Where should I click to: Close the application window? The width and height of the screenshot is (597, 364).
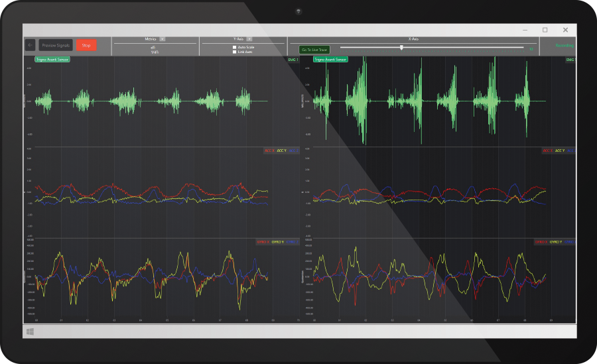(x=565, y=30)
